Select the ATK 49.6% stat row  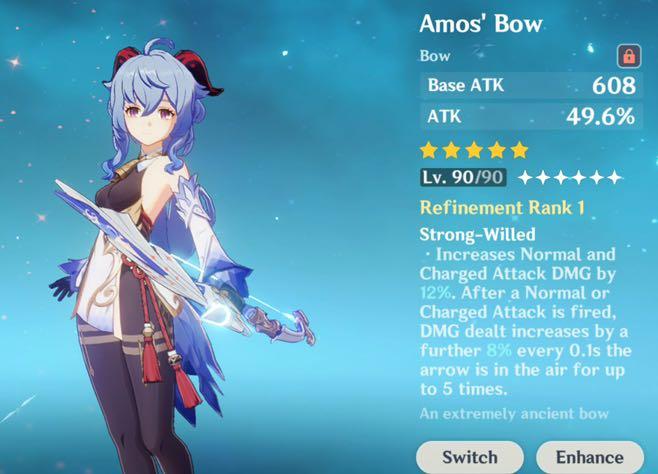531,116
